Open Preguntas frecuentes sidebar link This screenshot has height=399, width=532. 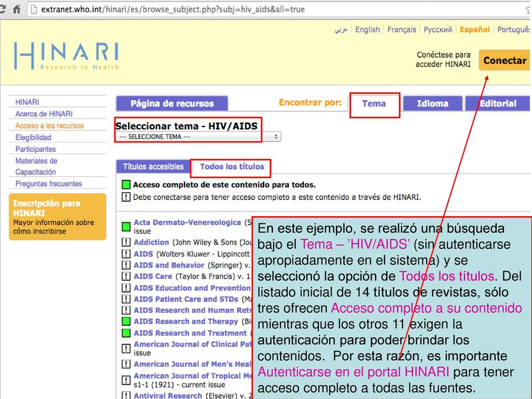point(48,183)
